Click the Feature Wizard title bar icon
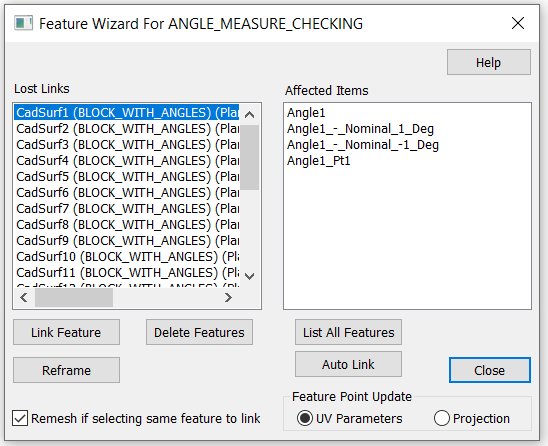The width and height of the screenshot is (548, 446). pos(23,23)
